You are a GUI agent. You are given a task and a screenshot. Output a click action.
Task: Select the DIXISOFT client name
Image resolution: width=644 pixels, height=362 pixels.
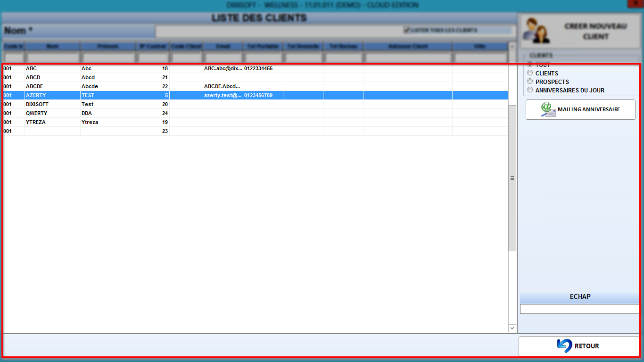coord(37,104)
